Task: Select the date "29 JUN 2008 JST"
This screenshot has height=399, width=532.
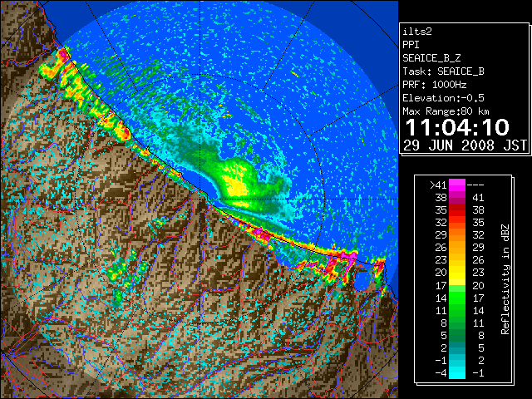Action: click(465, 145)
